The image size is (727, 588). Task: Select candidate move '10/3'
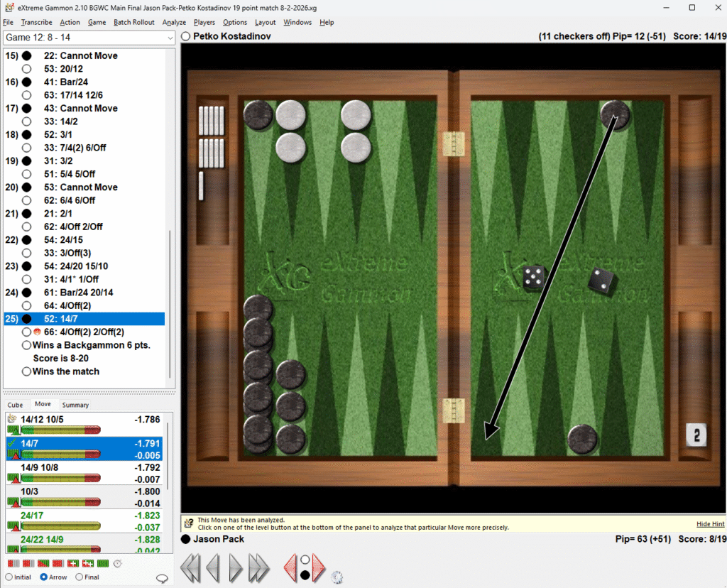point(84,496)
